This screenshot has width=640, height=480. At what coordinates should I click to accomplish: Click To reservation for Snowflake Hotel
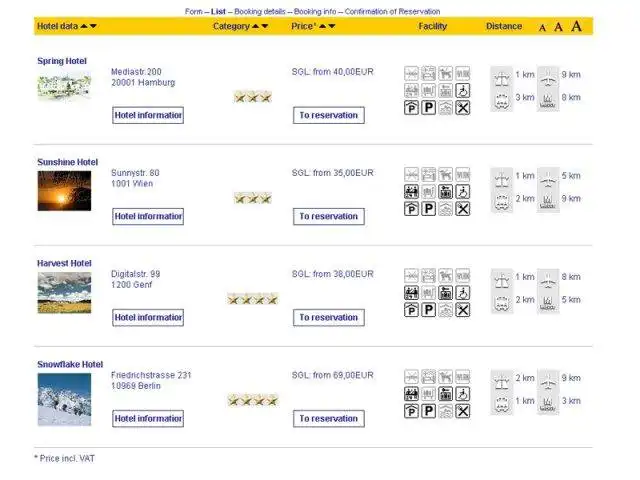click(x=329, y=419)
